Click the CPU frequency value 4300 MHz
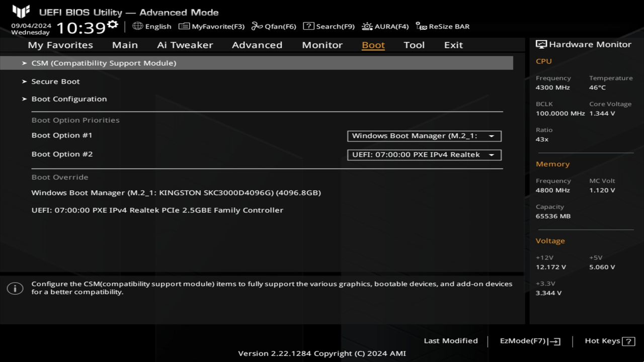The image size is (644, 362). pyautogui.click(x=553, y=87)
